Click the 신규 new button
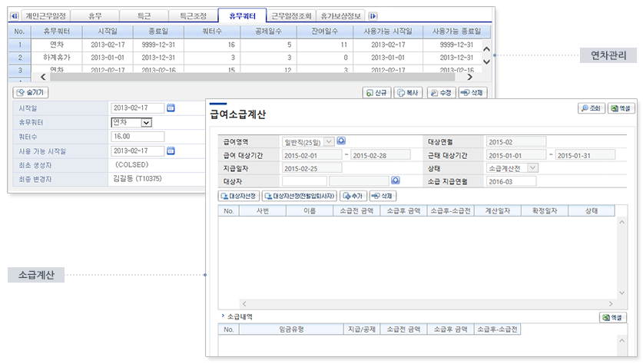Image resolution: width=643 pixels, height=364 pixels. pyautogui.click(x=377, y=92)
